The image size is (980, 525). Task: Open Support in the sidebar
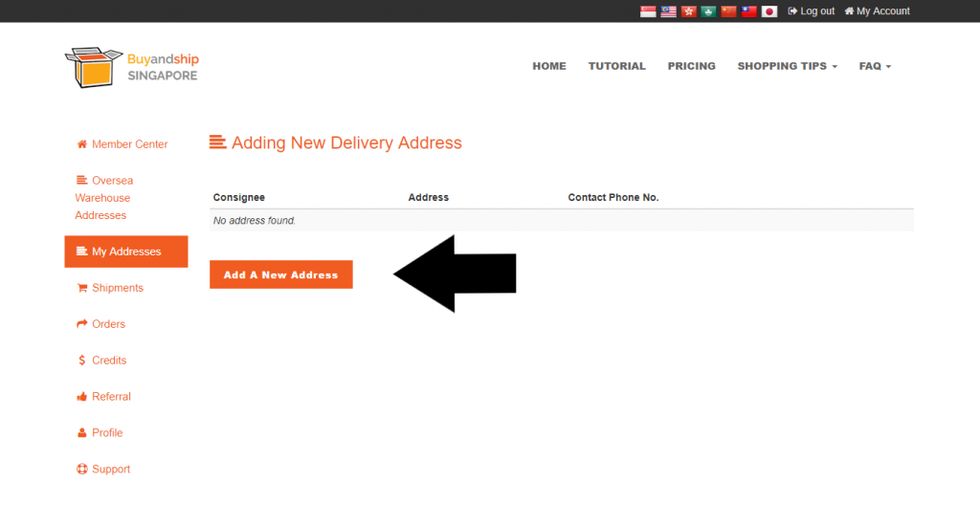pos(103,469)
